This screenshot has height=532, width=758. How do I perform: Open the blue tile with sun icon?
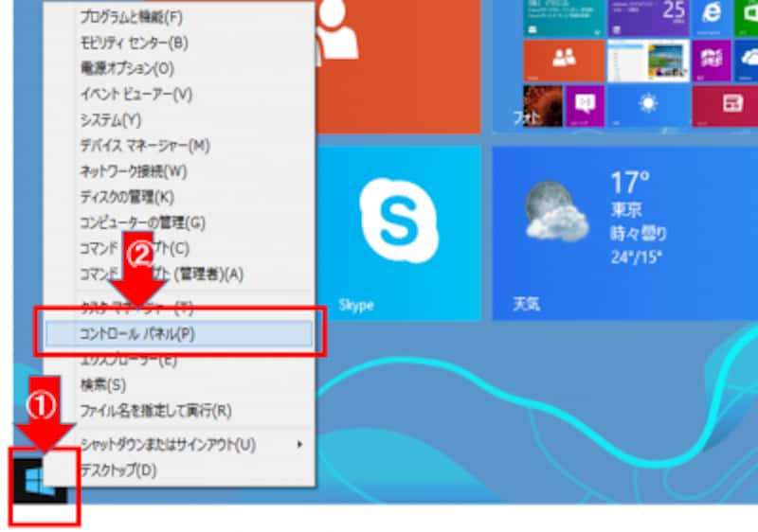coord(648,106)
